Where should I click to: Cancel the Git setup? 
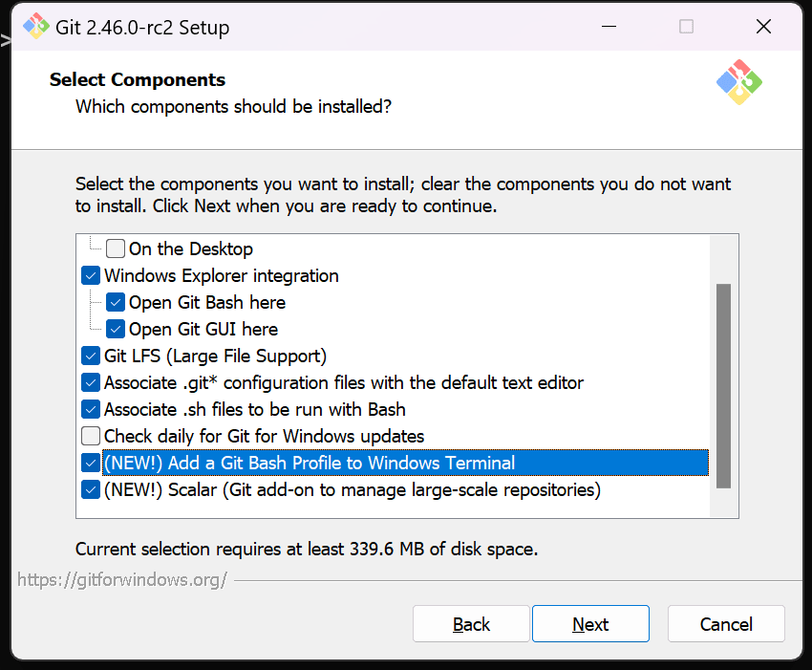tap(726, 624)
